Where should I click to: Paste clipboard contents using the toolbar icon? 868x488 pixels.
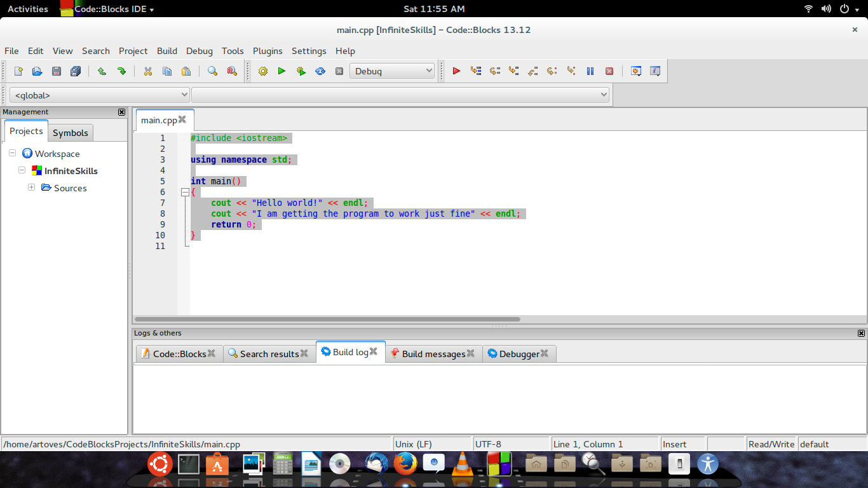[x=186, y=71]
